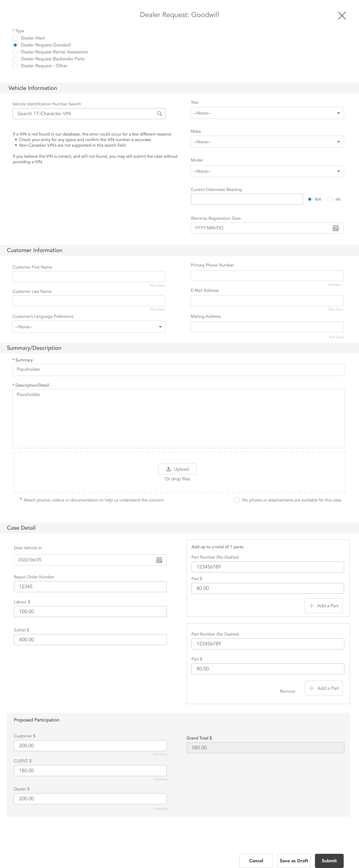Open the Make dropdown
The width and height of the screenshot is (359, 868).
pos(267,142)
